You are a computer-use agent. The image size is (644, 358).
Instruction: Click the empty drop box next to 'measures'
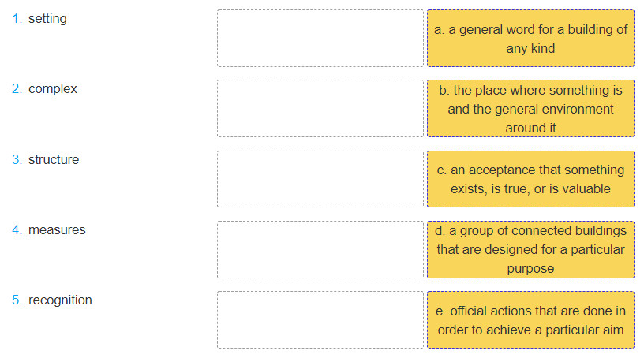click(320, 250)
